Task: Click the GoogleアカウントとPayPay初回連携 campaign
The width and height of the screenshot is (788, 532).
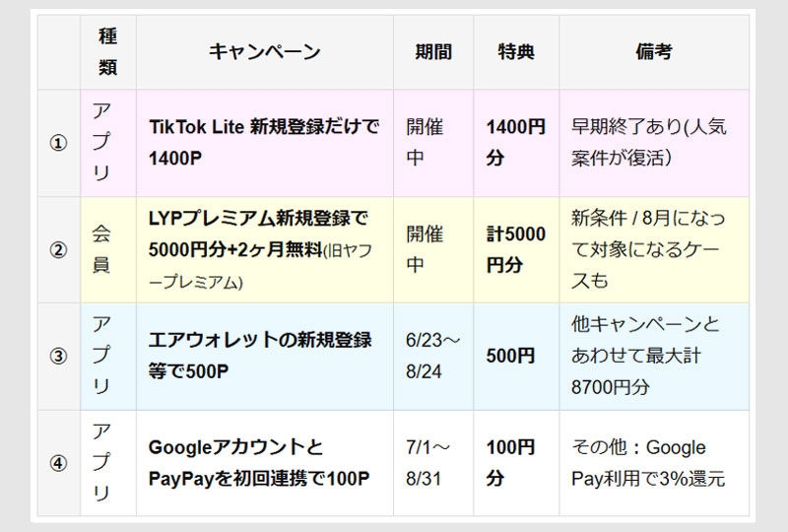Action: pyautogui.click(x=265, y=463)
